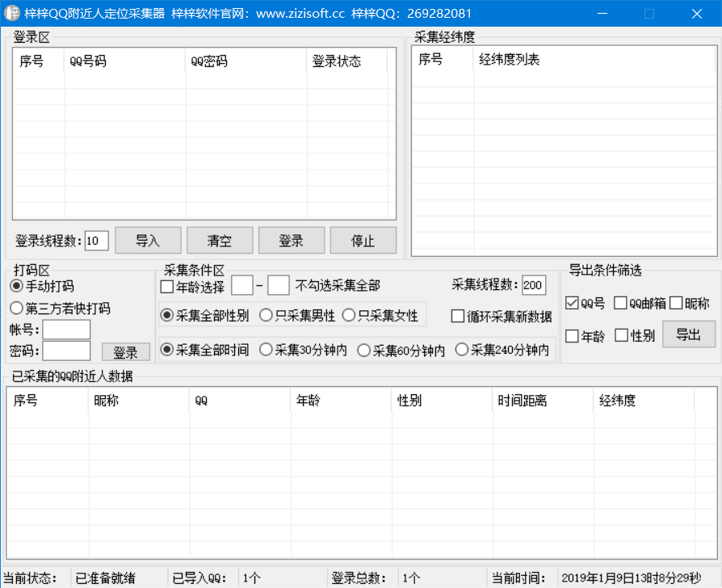Uncheck the QQ号 export checkbox
The height and width of the screenshot is (588, 722).
pos(573,304)
